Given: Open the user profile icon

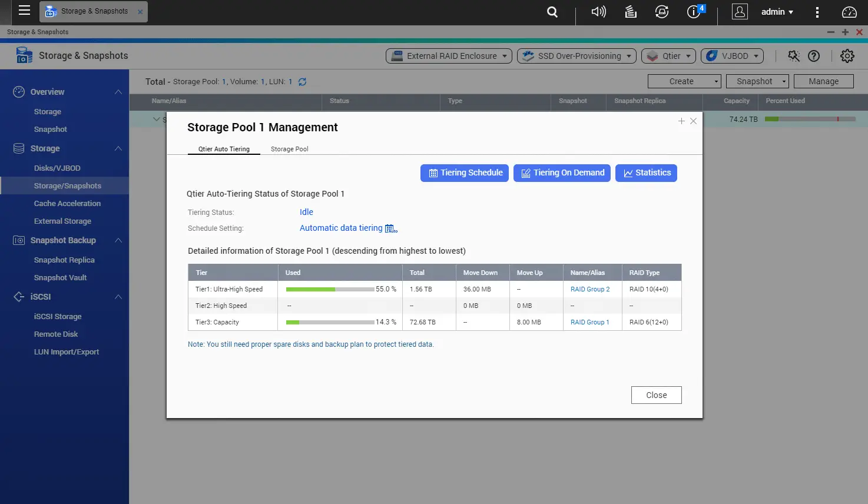Looking at the screenshot, I should [x=740, y=12].
